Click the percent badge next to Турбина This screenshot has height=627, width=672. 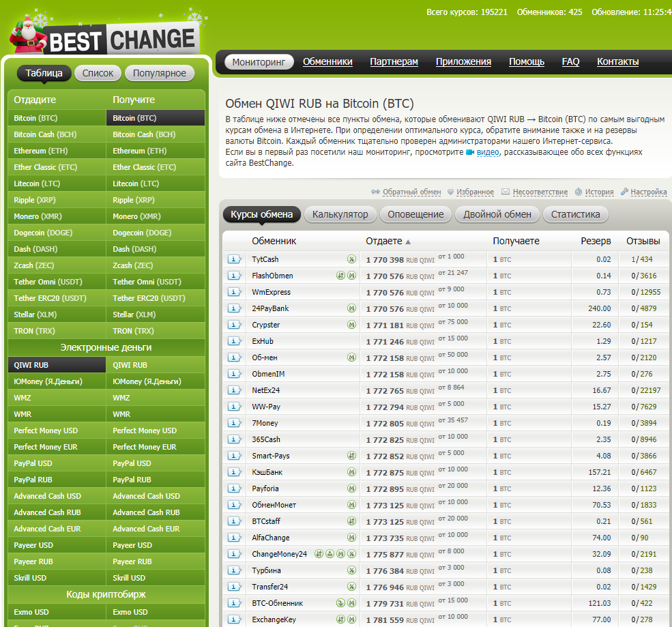pyautogui.click(x=351, y=570)
